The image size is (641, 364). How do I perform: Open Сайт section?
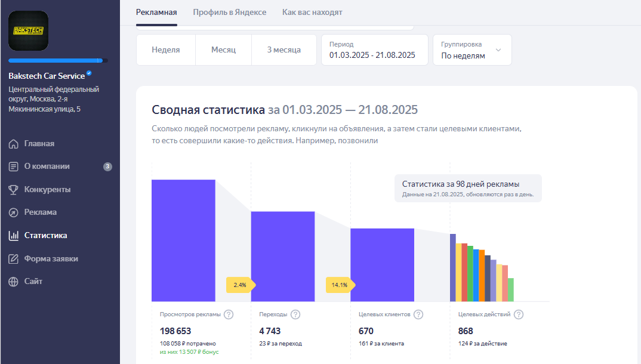(33, 282)
